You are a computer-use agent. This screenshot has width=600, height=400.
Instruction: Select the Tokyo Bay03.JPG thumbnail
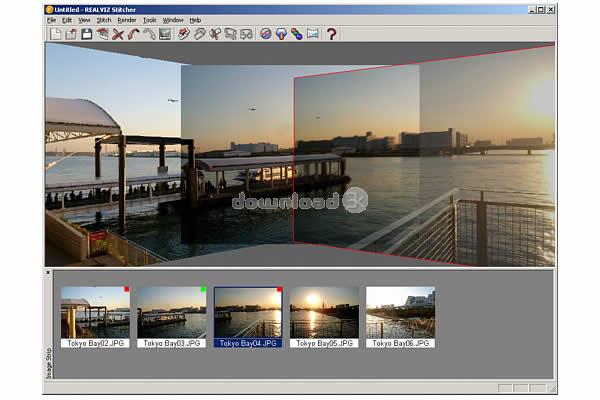pos(171,312)
